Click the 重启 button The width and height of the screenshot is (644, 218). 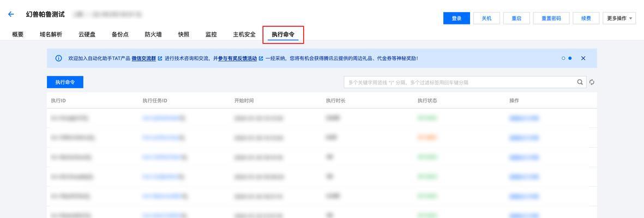click(x=516, y=18)
